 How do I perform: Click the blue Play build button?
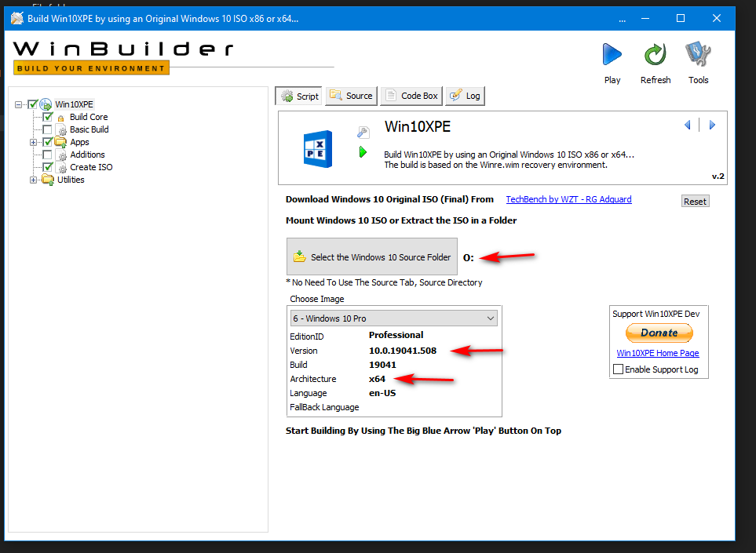[612, 54]
